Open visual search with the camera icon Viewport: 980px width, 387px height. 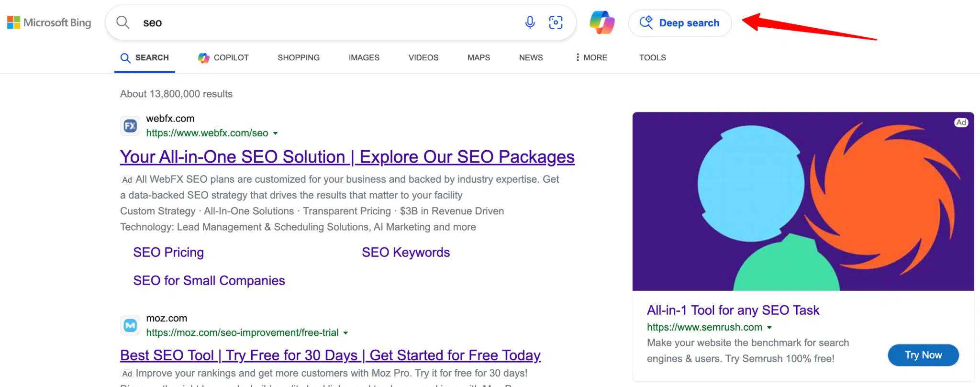556,22
